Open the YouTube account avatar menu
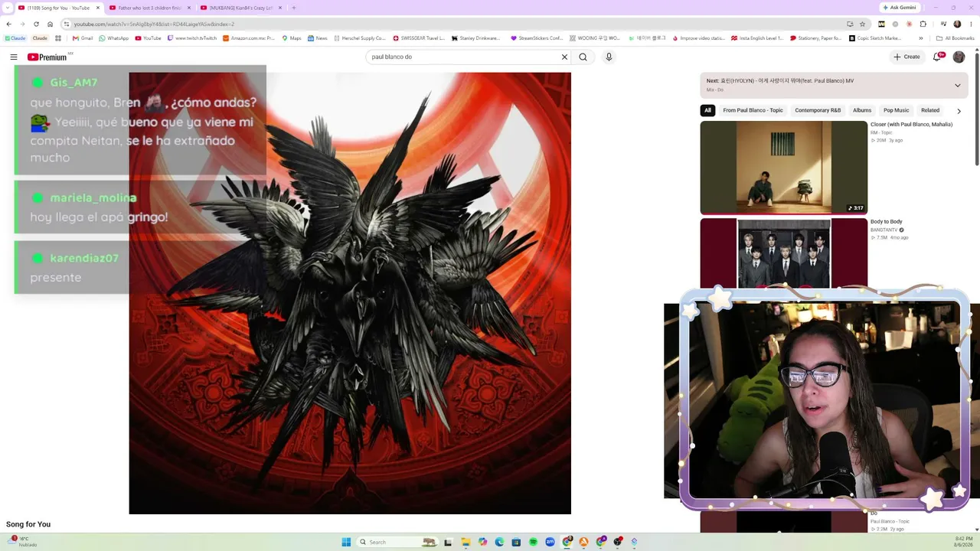This screenshot has width=980, height=551. click(x=959, y=57)
